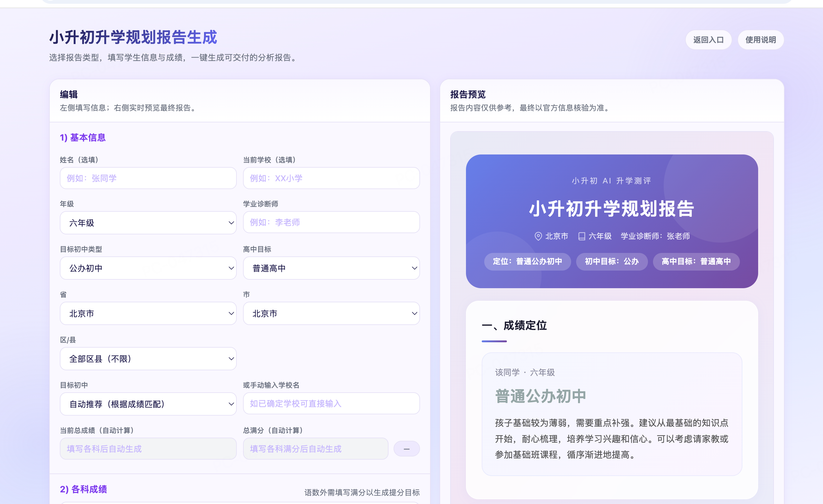
Task: Click the minus button next to 总满分 field
Action: click(x=406, y=449)
